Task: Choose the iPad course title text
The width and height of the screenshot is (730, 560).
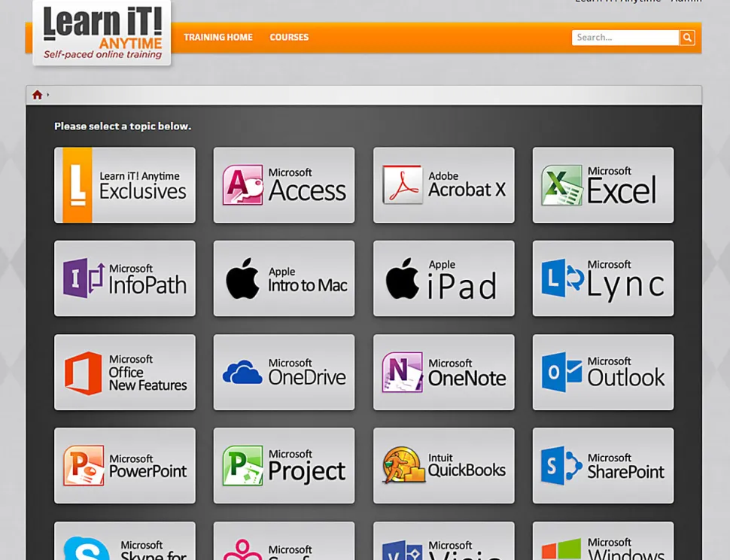Action: click(463, 286)
